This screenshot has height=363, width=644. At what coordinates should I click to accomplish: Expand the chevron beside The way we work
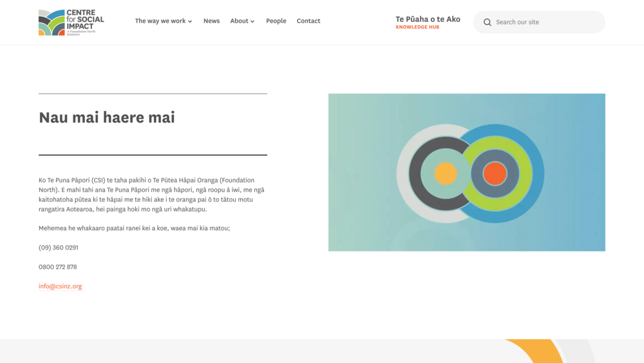point(190,21)
